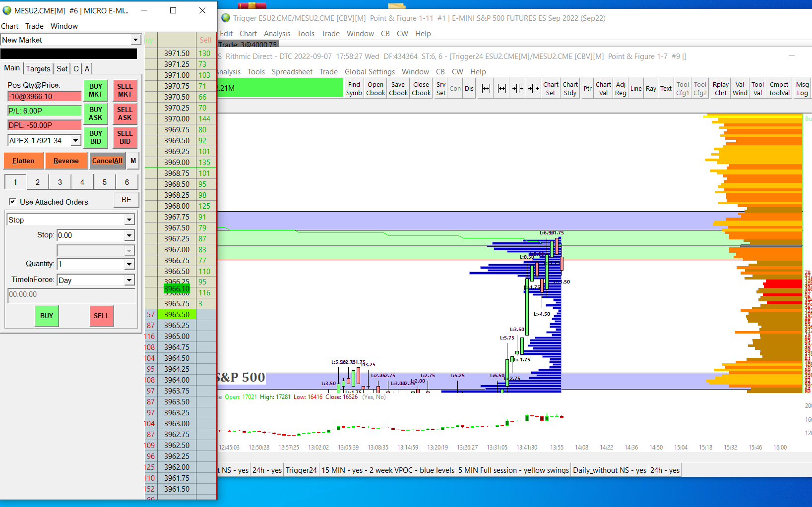The height and width of the screenshot is (507, 812).
Task: Select quantity preset 5
Action: click(105, 182)
